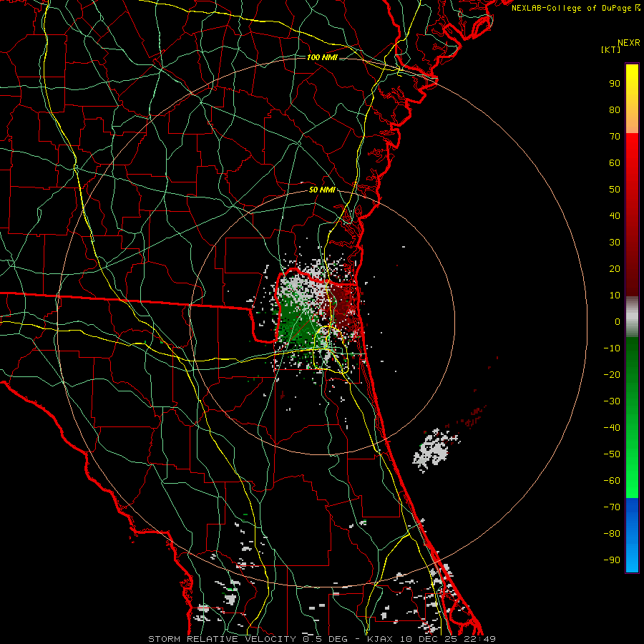Click the 0 value on the velocity scale
This screenshot has height=644, width=644.
click(618, 322)
